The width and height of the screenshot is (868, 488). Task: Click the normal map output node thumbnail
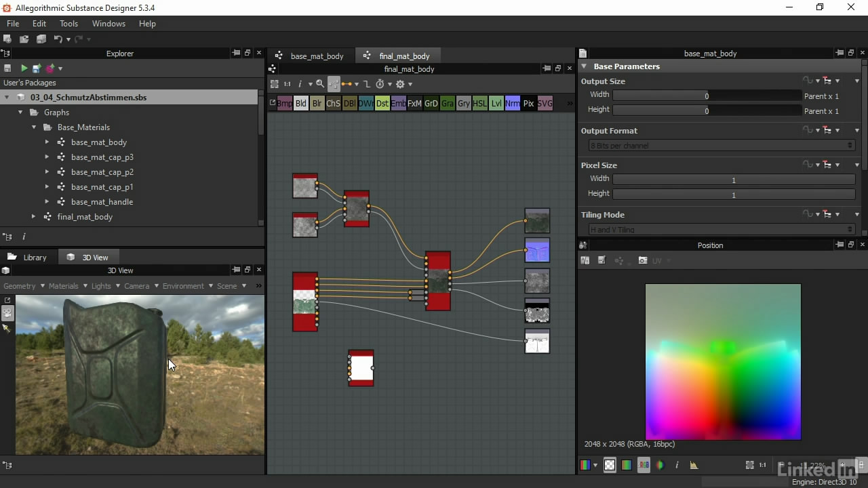537,250
